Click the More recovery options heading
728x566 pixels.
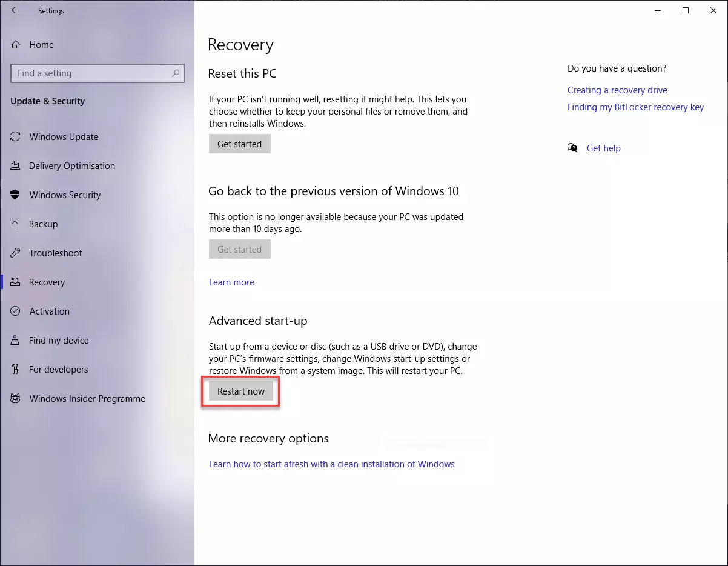(268, 439)
